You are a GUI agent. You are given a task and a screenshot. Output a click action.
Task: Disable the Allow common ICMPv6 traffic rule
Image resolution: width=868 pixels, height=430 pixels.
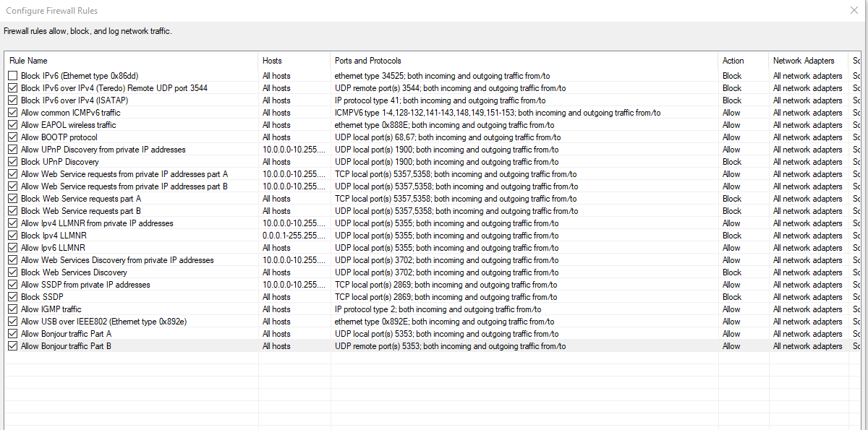(x=12, y=113)
